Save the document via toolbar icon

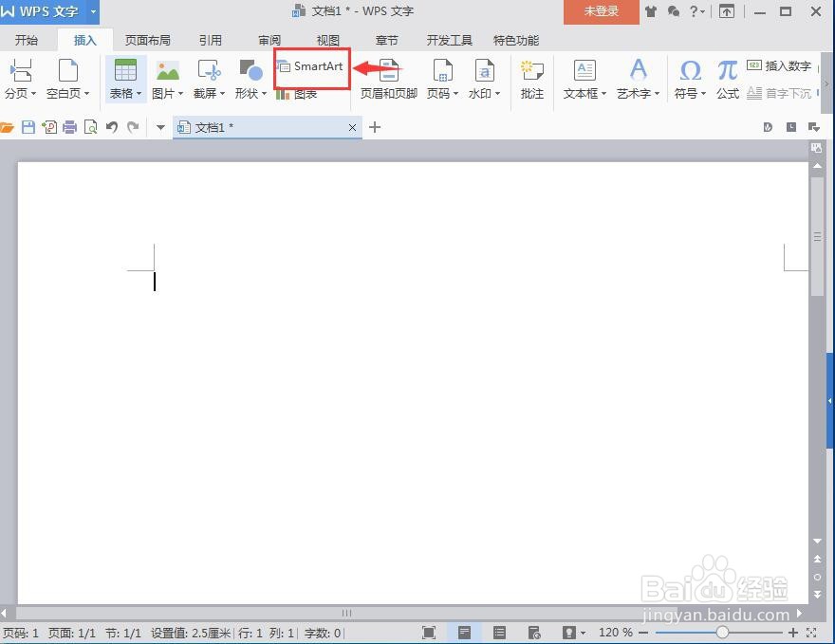click(28, 127)
